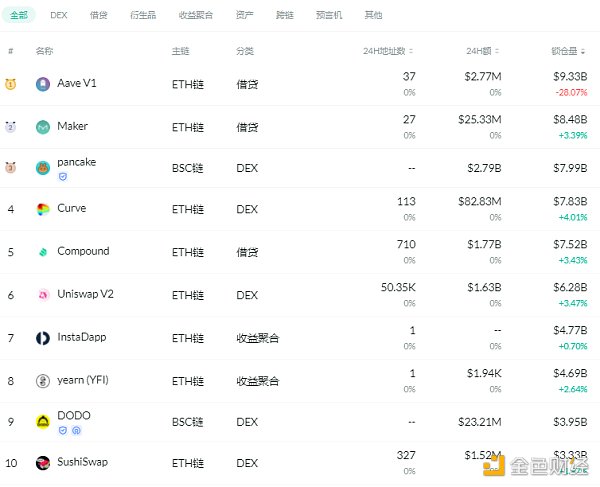The height and width of the screenshot is (487, 600).
Task: Select the 收益聚合 category tab
Action: [x=194, y=16]
